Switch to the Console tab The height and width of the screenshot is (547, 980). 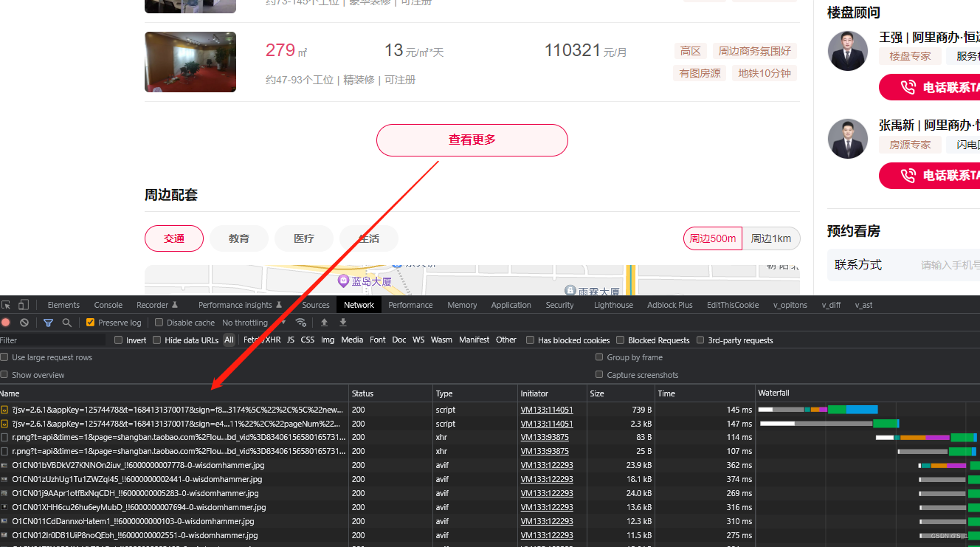click(108, 304)
